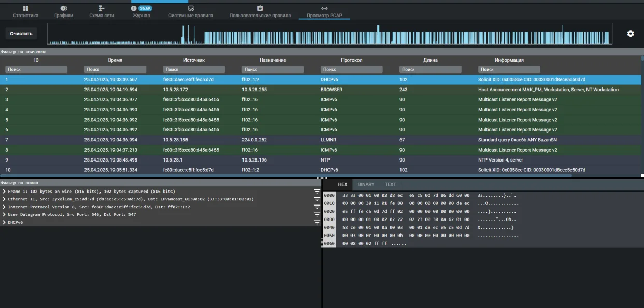This screenshot has width=644, height=308.
Task: Expand the DHCPv6 tree node
Action: [x=4, y=222]
